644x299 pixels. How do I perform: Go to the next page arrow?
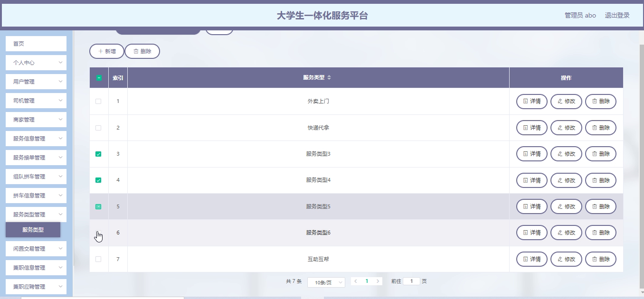click(378, 281)
